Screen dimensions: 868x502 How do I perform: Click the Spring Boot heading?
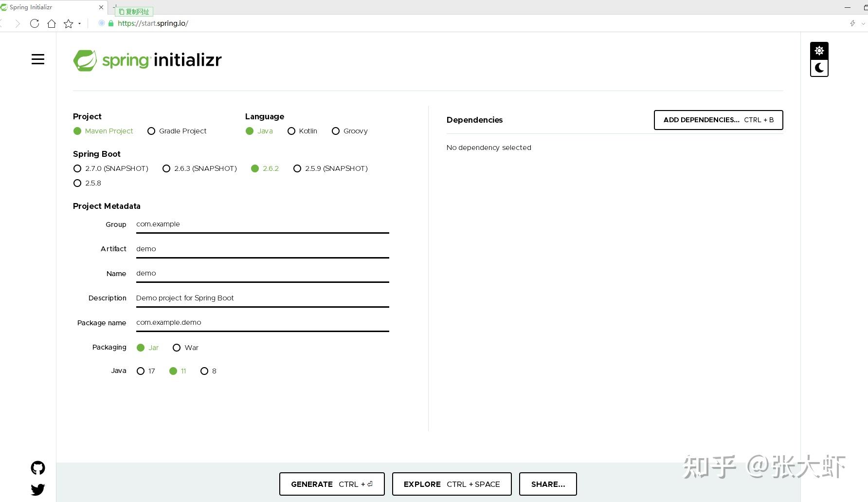click(96, 154)
